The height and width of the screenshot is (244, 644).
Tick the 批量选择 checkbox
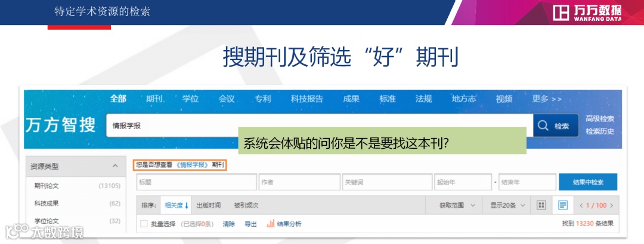(x=144, y=224)
